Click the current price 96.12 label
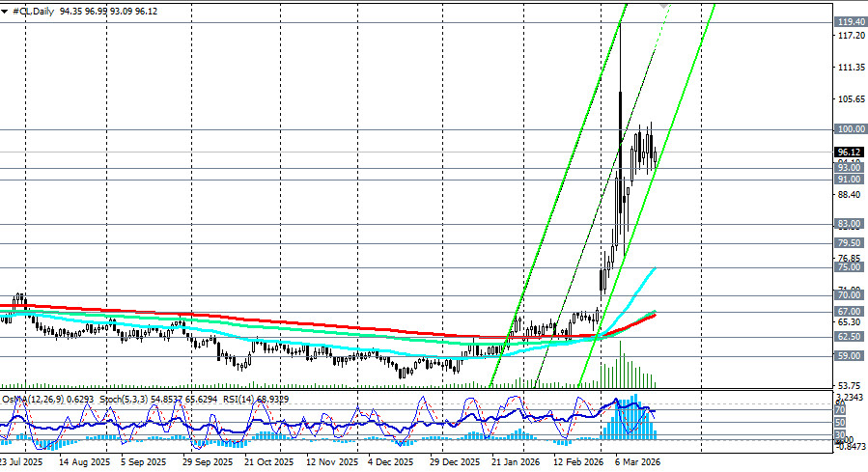The image size is (868, 472). (x=850, y=153)
